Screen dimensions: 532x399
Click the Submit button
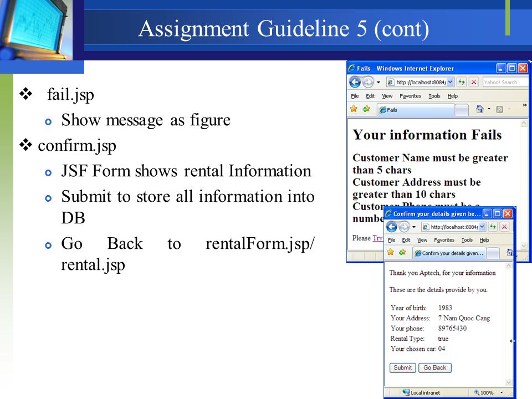point(403,368)
